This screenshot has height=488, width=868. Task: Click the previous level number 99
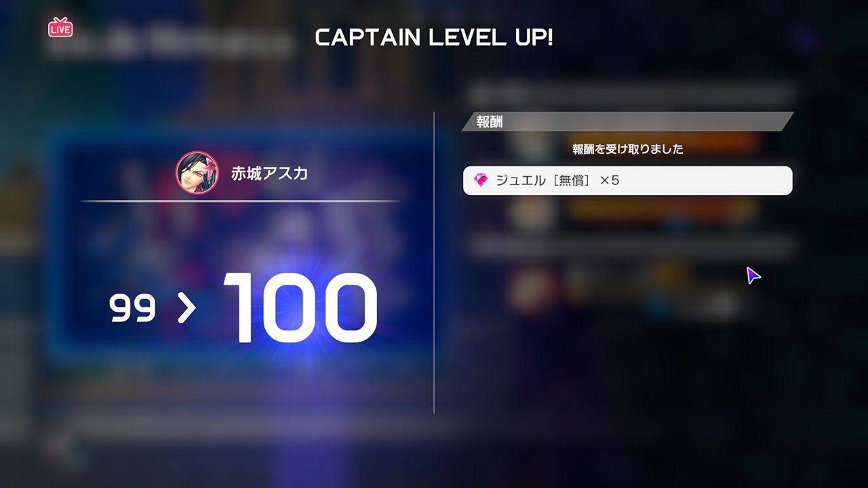click(132, 309)
